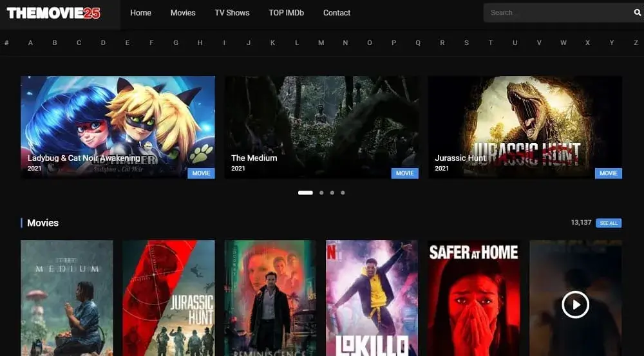Filter titles by letter I
Screen dimensions: 644x356
click(224, 42)
